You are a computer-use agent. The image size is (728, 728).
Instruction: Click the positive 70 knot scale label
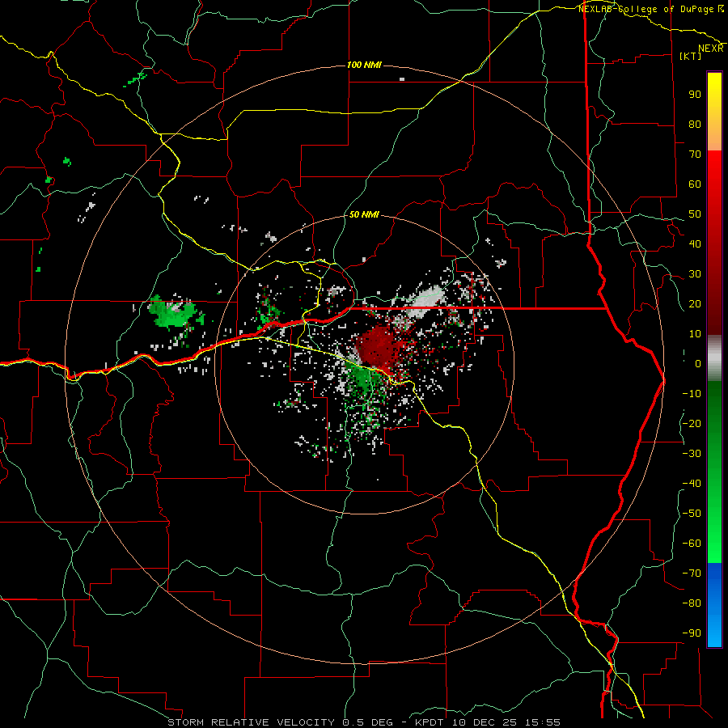click(x=695, y=154)
